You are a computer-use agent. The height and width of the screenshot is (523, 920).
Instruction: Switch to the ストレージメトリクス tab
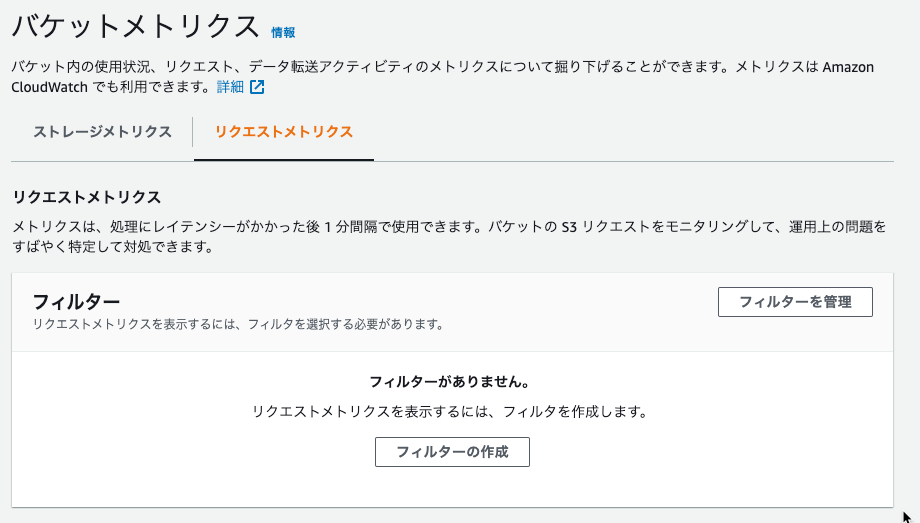[102, 131]
